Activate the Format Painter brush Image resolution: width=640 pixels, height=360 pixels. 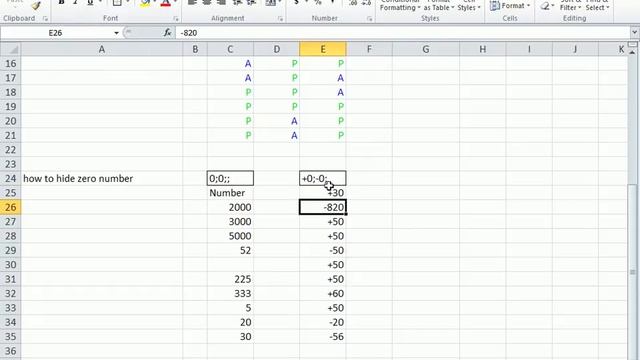(x=36, y=5)
